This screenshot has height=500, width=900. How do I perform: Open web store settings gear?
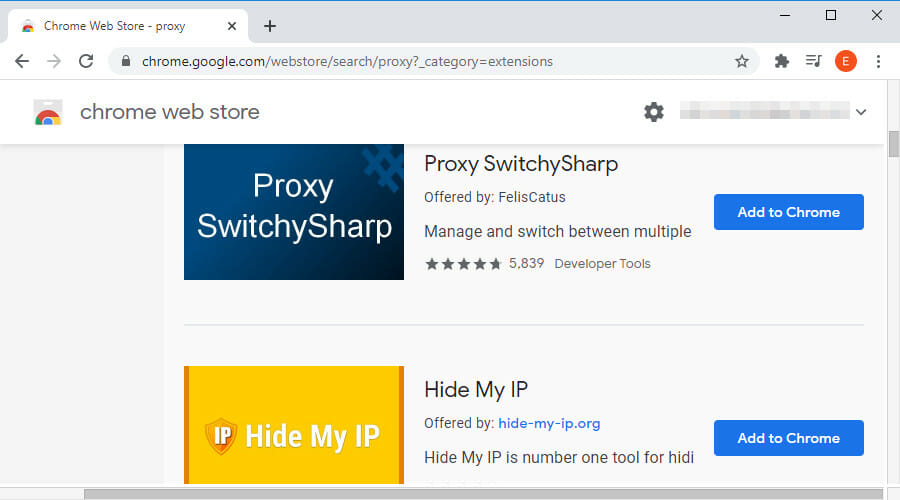point(653,112)
